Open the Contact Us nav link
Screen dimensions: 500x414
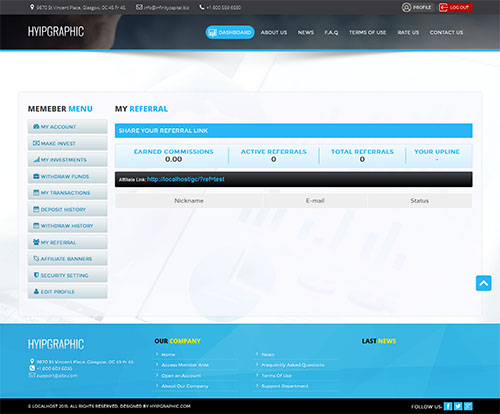tap(446, 32)
